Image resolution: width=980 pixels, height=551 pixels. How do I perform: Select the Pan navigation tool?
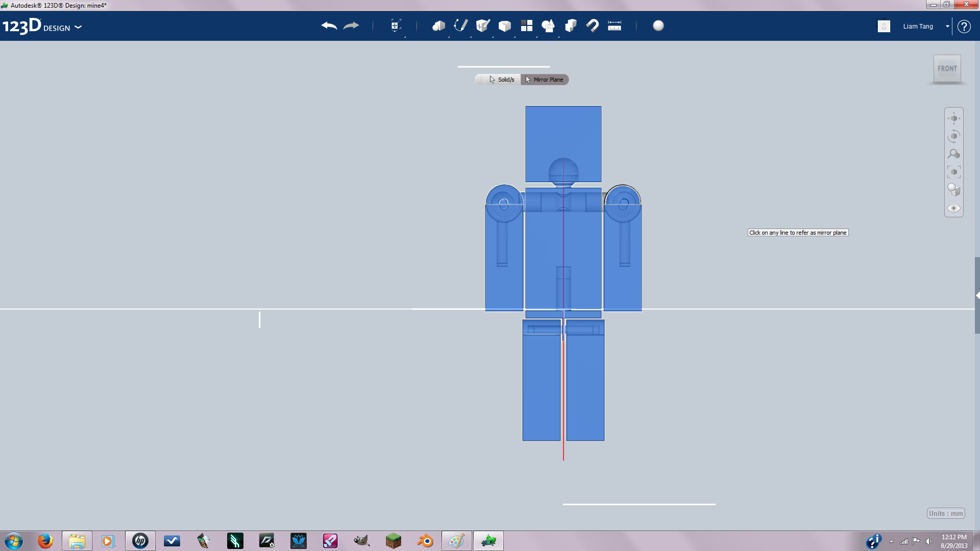pyautogui.click(x=953, y=118)
